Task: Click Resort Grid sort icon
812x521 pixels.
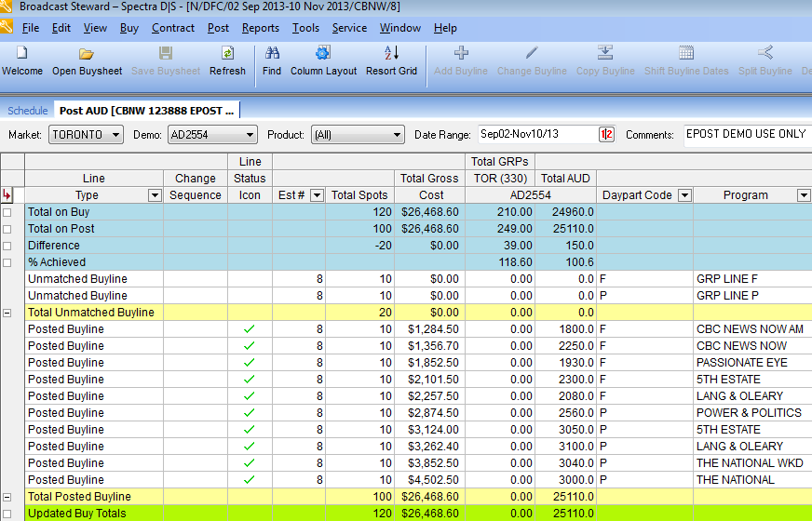Action: point(391,52)
